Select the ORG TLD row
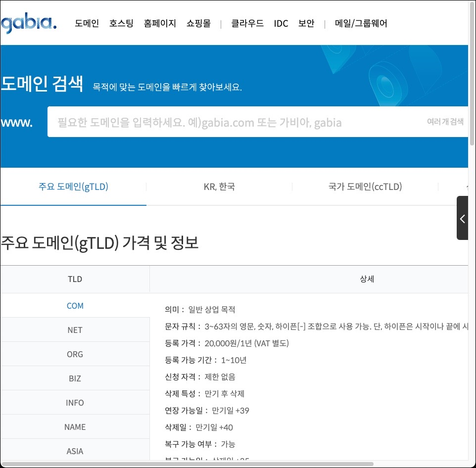 [x=75, y=354]
